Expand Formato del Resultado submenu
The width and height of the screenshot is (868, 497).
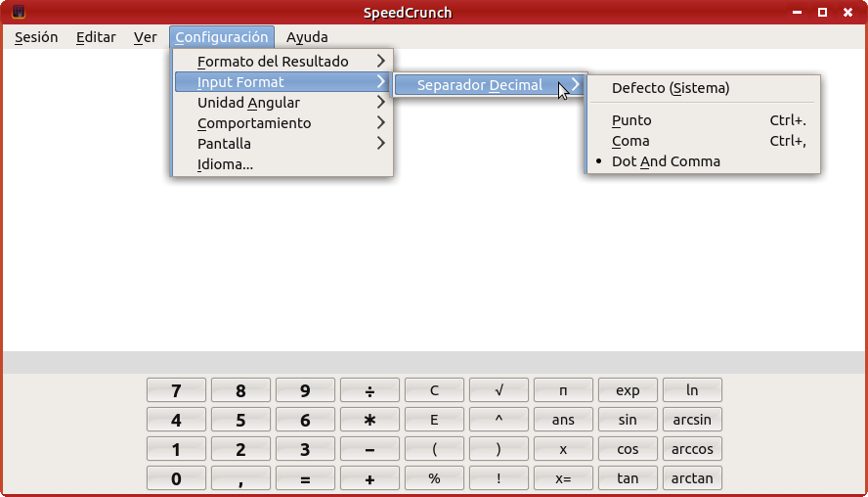[x=282, y=62]
